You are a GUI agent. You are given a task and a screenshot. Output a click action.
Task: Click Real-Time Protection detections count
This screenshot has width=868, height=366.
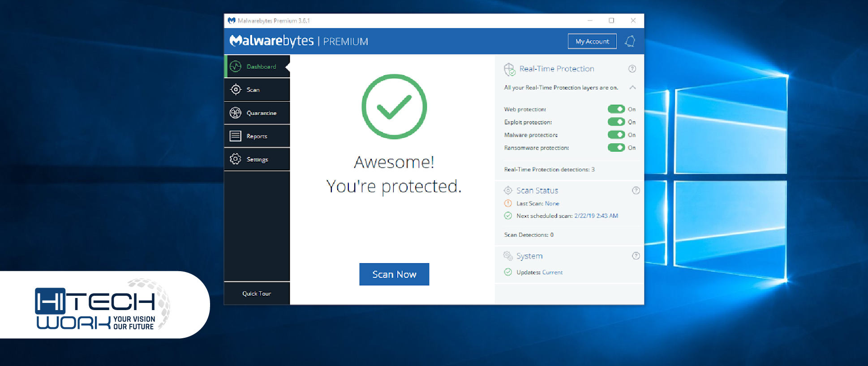(550, 170)
